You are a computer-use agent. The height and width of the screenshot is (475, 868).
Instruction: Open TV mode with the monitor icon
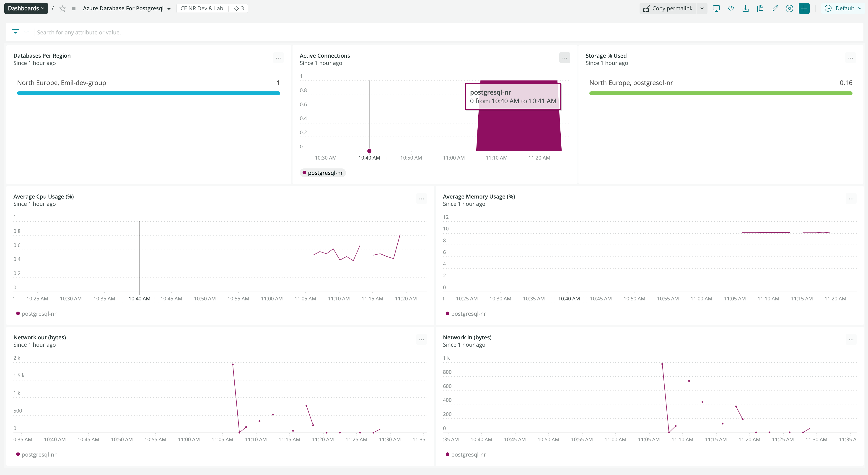[716, 8]
